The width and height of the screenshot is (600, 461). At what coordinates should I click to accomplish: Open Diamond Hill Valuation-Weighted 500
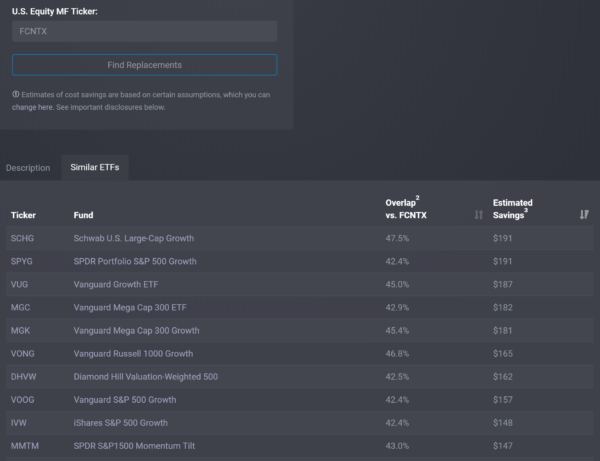pos(146,377)
